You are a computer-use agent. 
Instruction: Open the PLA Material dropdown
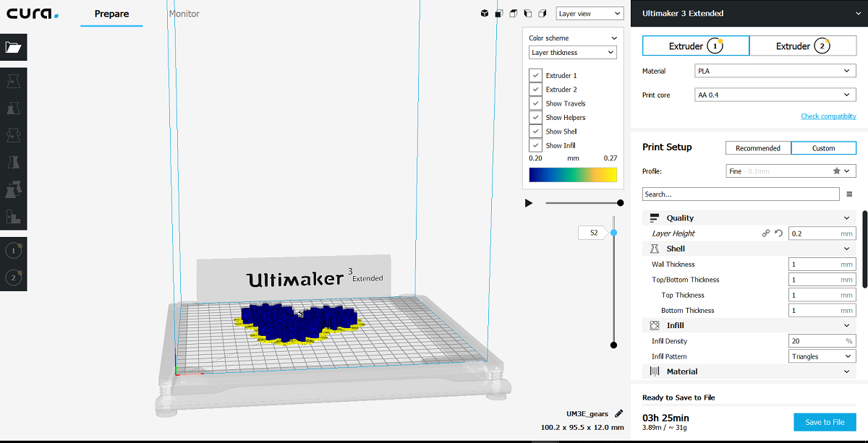[x=775, y=72]
